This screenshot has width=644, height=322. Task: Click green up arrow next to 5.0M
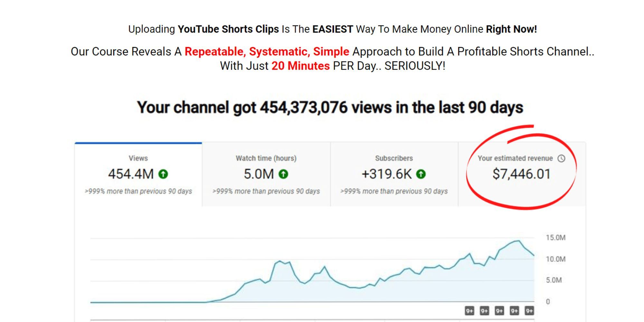[x=283, y=174]
